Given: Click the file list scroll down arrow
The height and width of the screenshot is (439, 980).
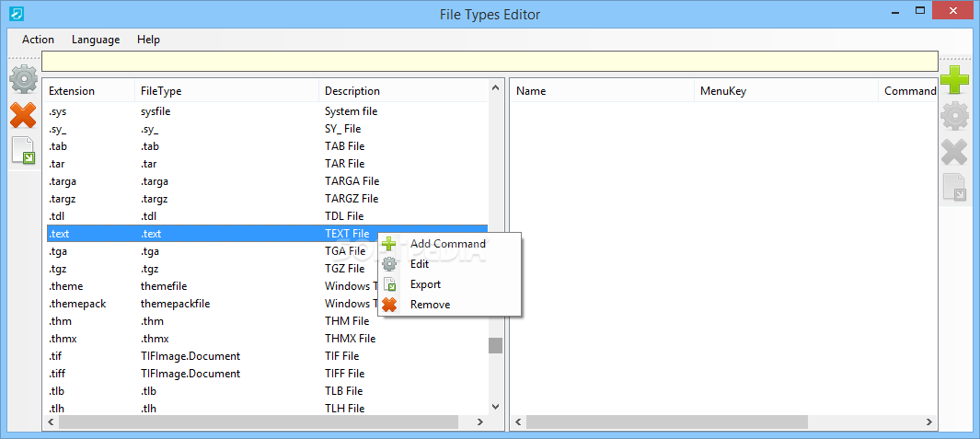Looking at the screenshot, I should 496,407.
